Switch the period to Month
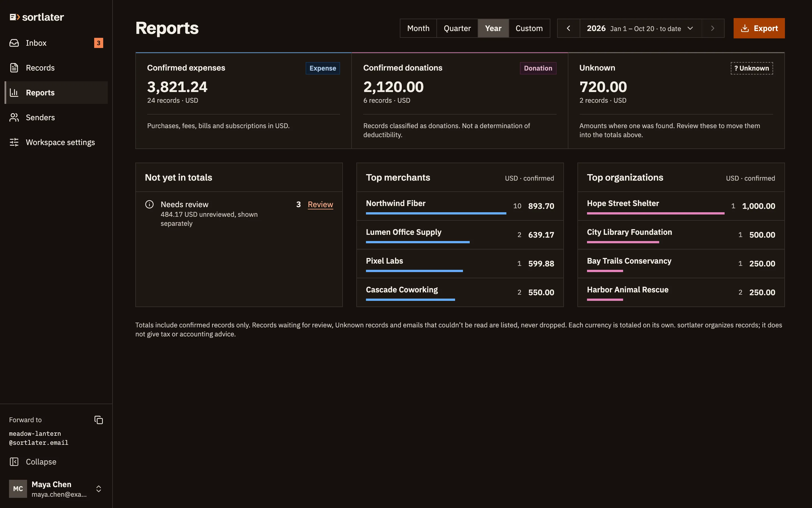The image size is (812, 508). (x=418, y=28)
